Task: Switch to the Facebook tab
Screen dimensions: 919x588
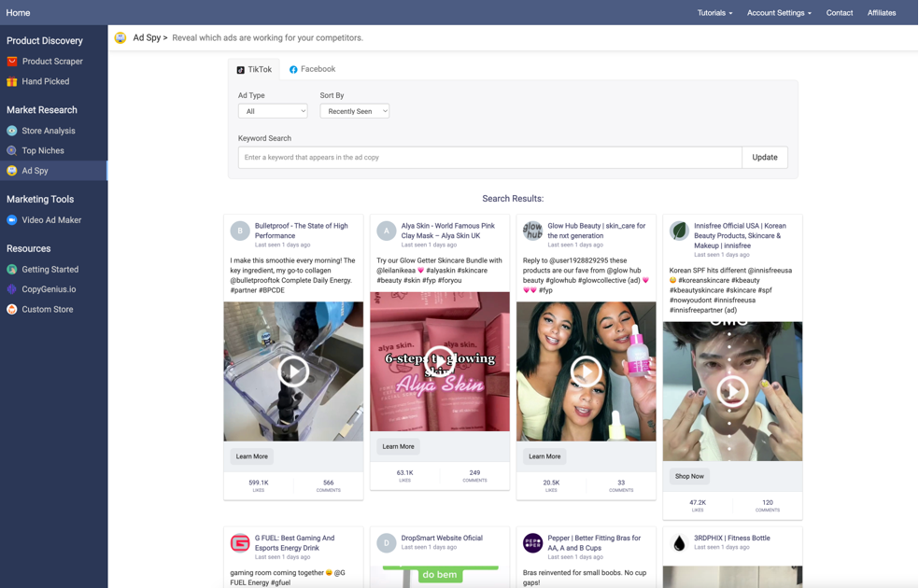Action: 312,69
